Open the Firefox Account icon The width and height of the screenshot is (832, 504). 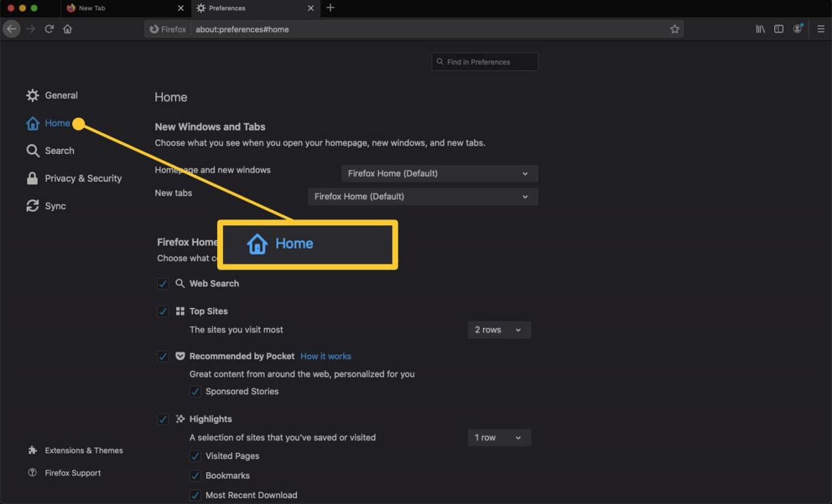(798, 29)
